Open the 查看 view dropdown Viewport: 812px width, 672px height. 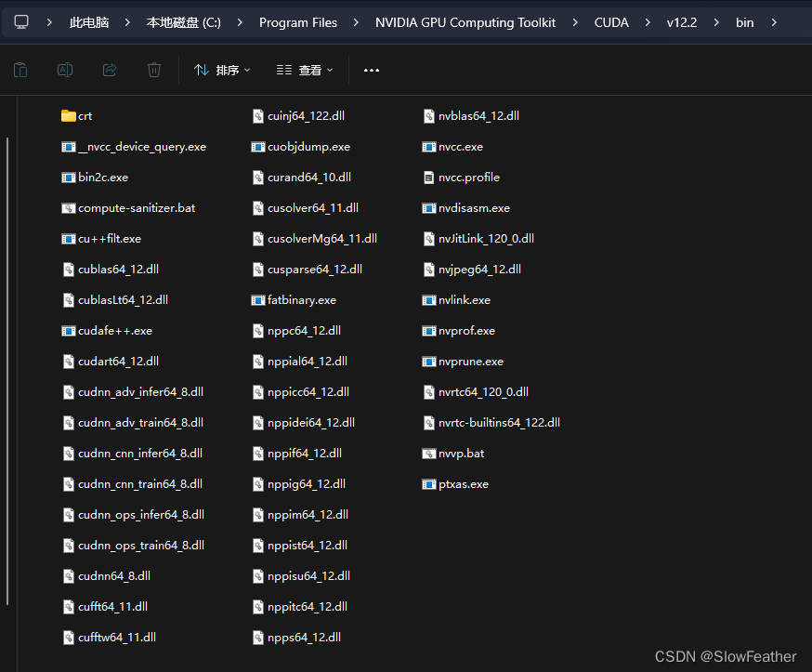click(x=305, y=70)
